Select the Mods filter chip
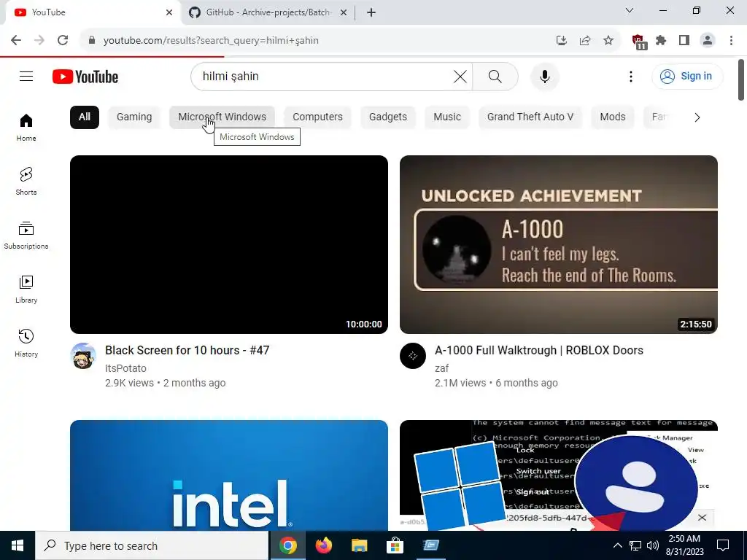Viewport: 747px width, 560px height. [x=613, y=117]
